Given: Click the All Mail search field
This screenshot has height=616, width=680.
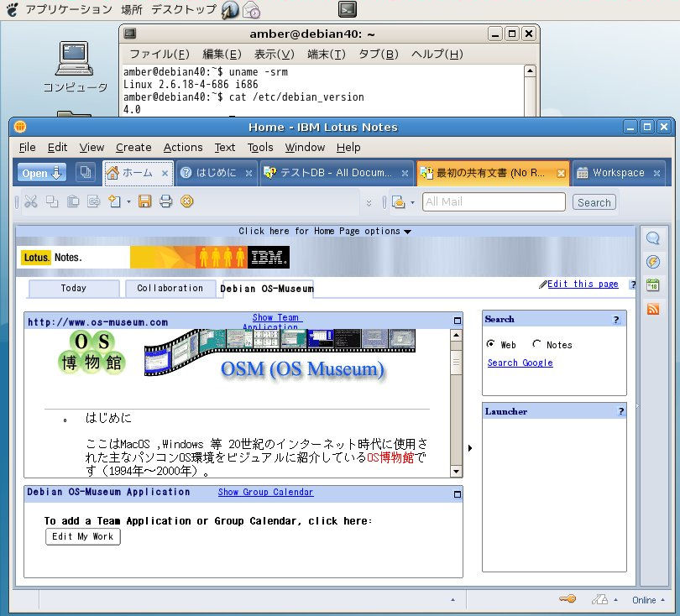Looking at the screenshot, I should click(x=494, y=202).
